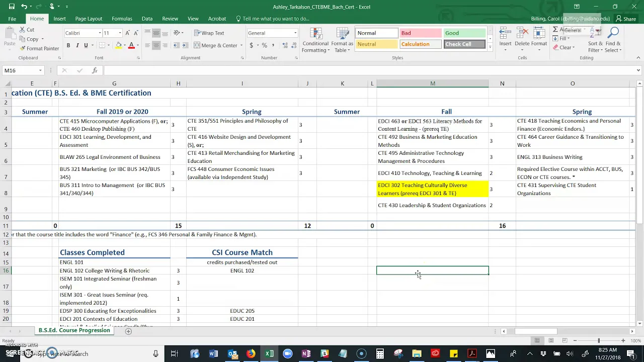Click Merge & Center
644x362 pixels.
point(215,46)
